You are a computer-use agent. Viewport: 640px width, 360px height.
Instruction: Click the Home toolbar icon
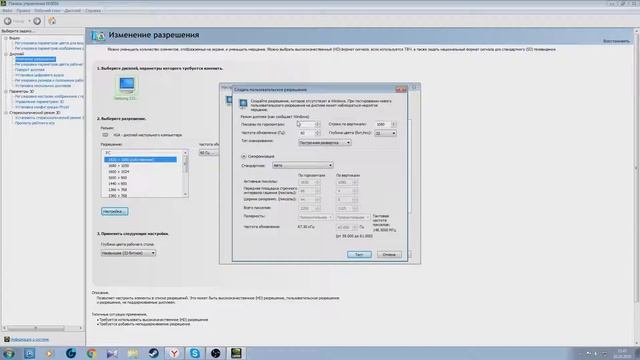point(52,21)
